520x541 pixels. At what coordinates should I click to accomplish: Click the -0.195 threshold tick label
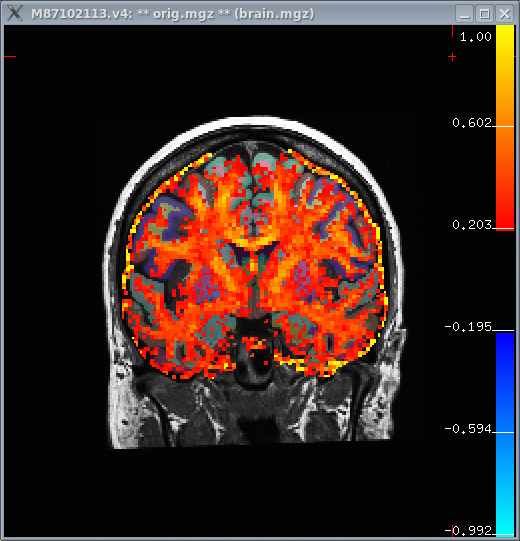(468, 326)
